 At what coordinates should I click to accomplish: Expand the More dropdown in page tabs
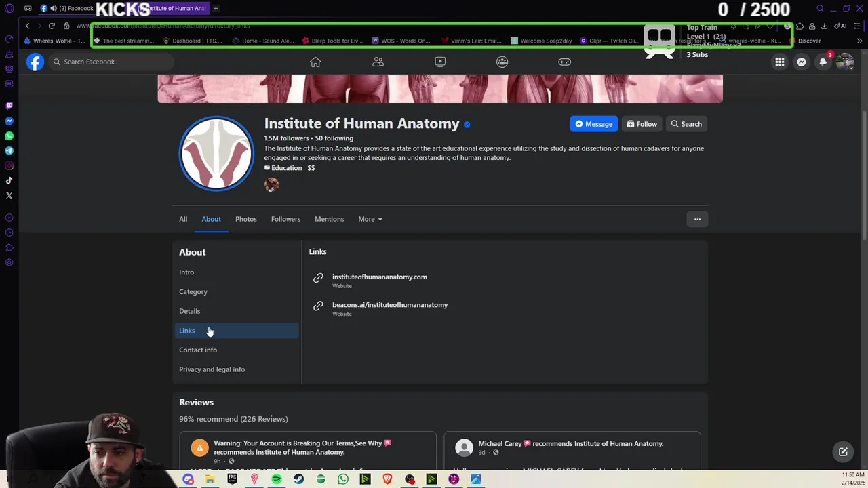pyautogui.click(x=370, y=219)
